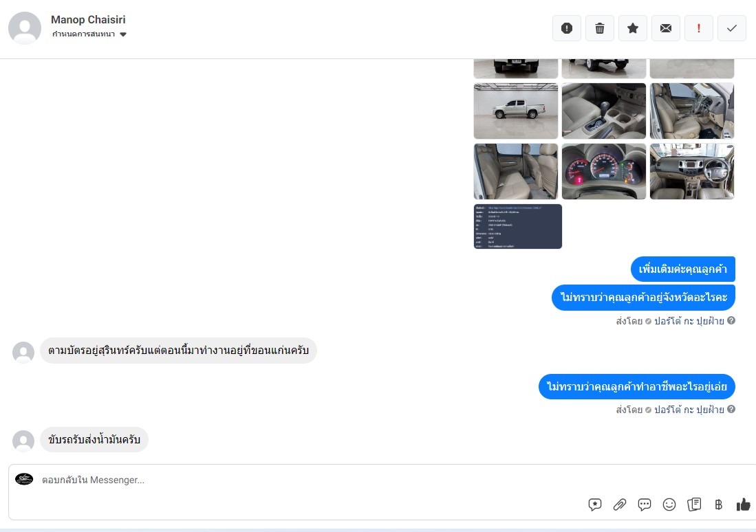Open help icon below province question message
Image resolution: width=756 pixels, height=532 pixels.
tap(731, 320)
